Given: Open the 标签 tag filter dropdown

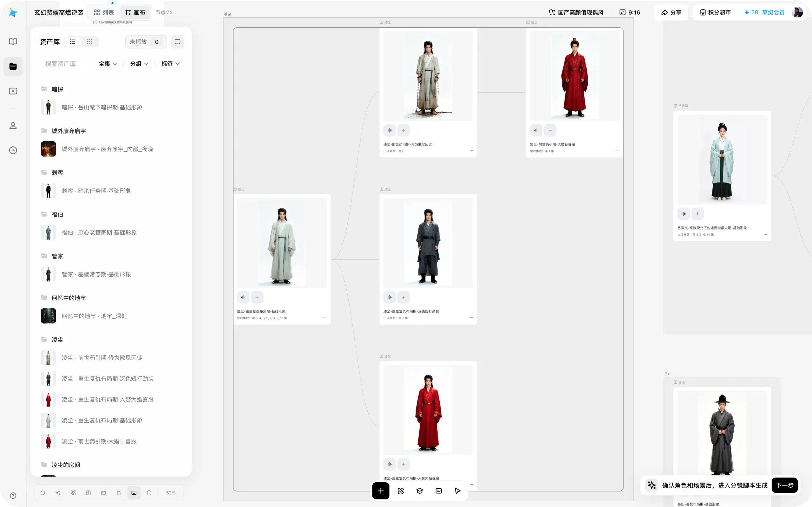Looking at the screenshot, I should coord(170,64).
